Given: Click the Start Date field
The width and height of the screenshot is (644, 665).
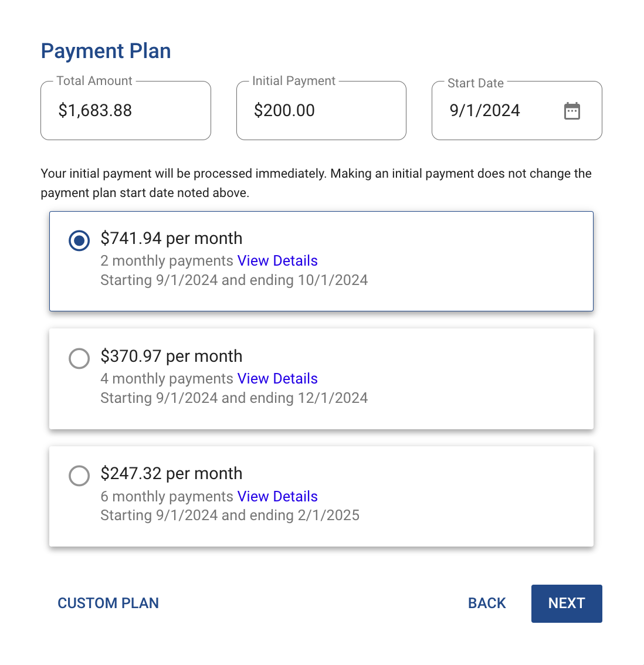Looking at the screenshot, I should [x=504, y=110].
